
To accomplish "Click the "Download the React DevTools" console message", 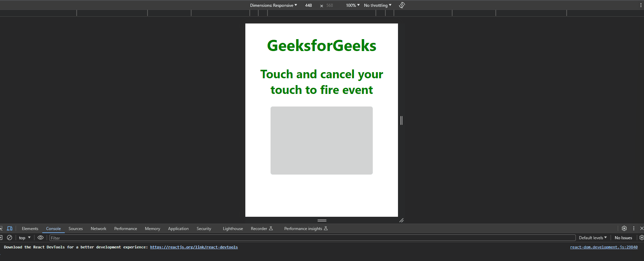I will click(x=76, y=247).
